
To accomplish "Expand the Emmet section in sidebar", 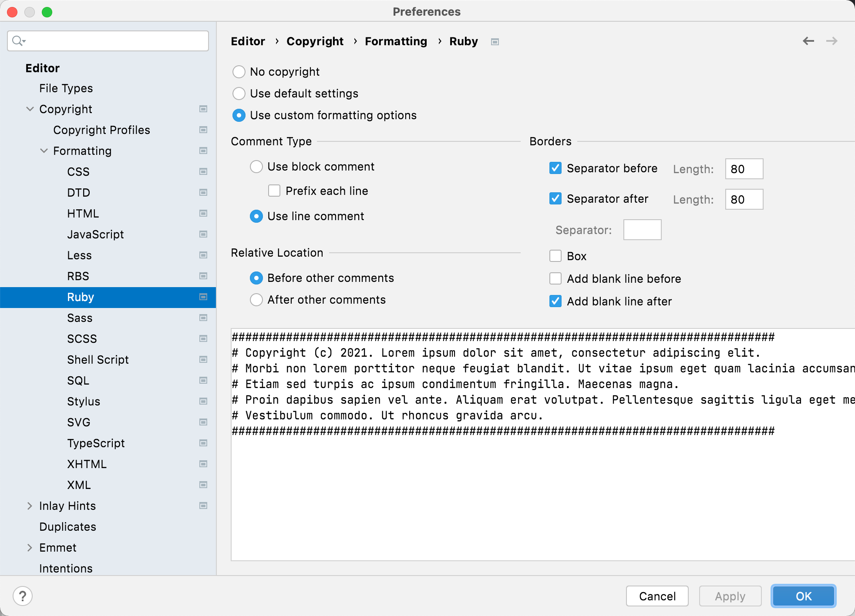I will pyautogui.click(x=30, y=548).
